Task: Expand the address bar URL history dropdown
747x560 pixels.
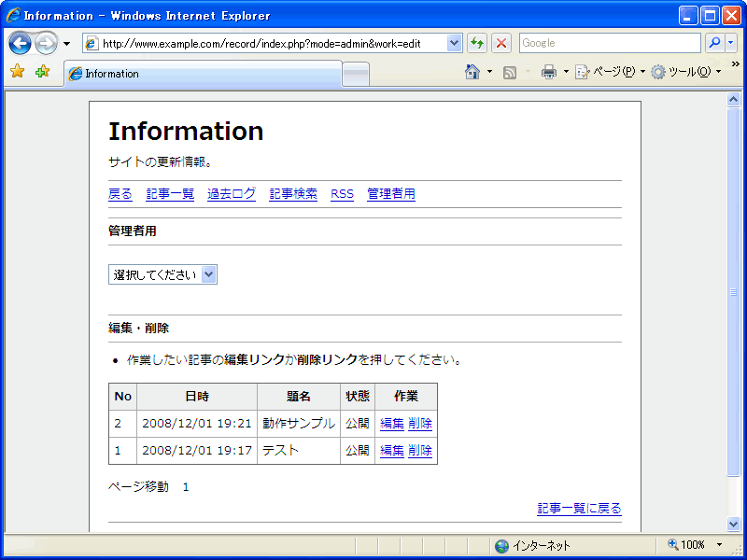Action: [455, 43]
